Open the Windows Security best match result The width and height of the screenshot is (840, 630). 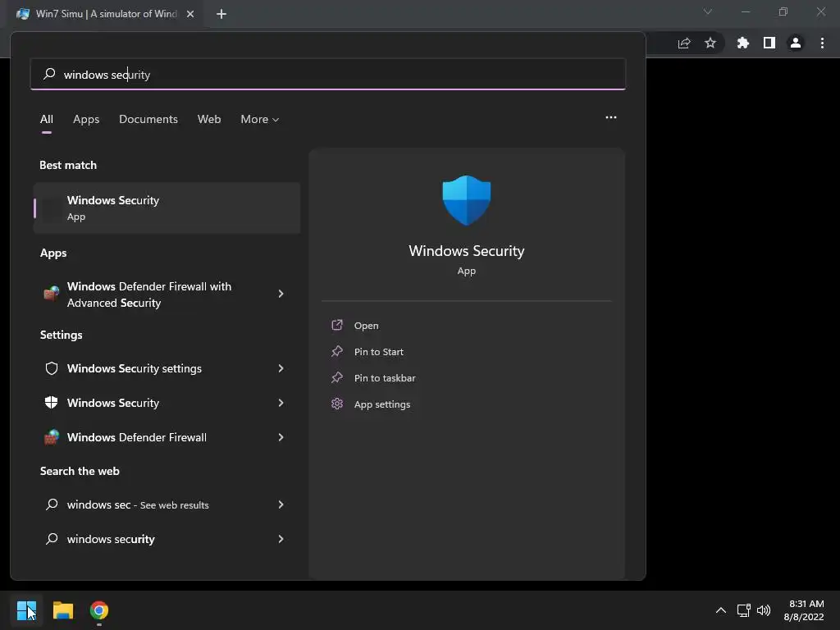167,208
